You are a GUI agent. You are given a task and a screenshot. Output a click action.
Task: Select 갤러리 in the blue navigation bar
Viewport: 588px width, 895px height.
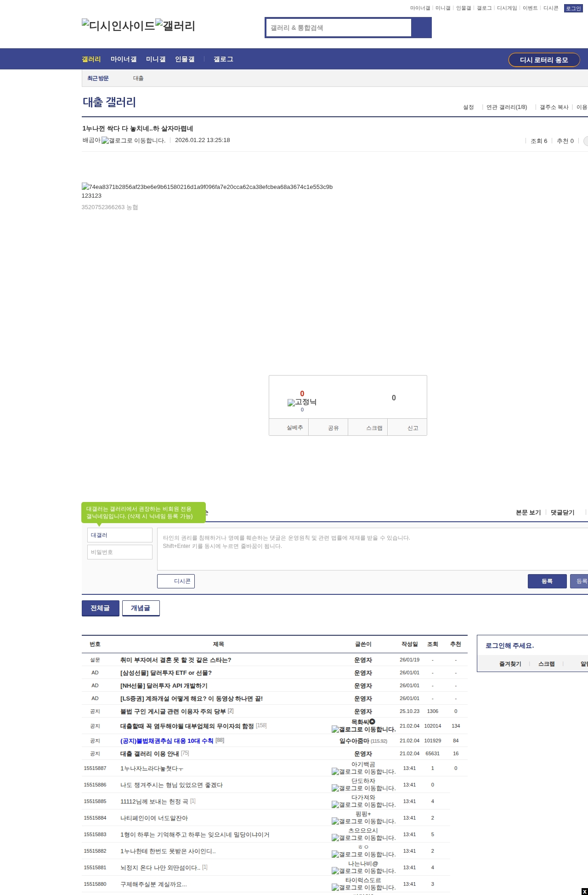pyautogui.click(x=91, y=59)
